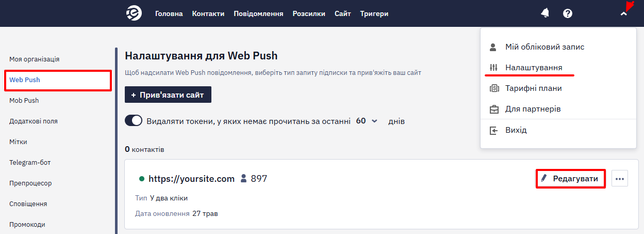Open the notifications bell icon

tap(545, 13)
